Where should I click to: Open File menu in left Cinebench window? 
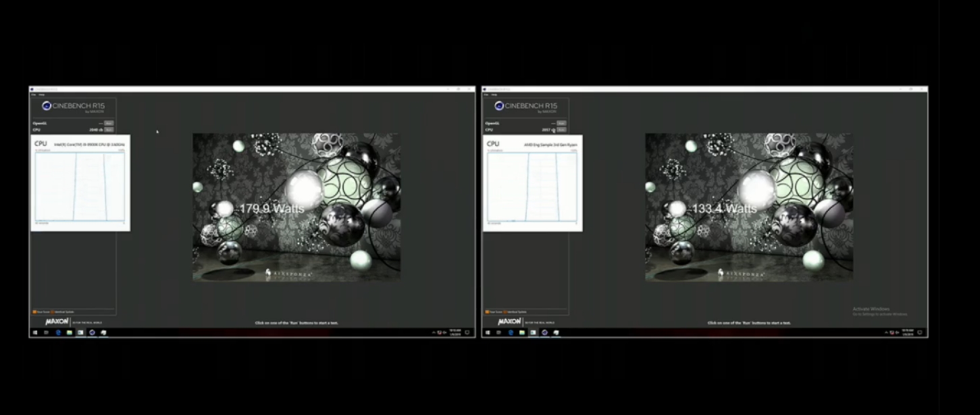point(34,95)
